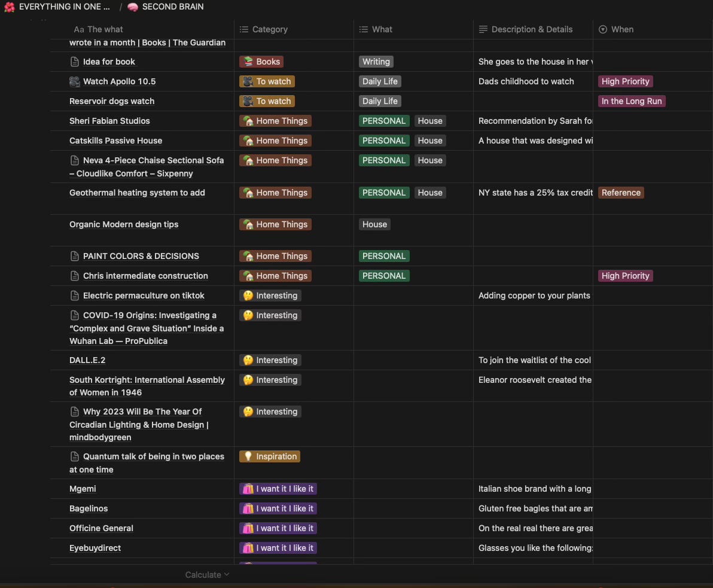Click the Daily Life tag for Reservoir dogs
713x588 pixels.
pyautogui.click(x=380, y=101)
